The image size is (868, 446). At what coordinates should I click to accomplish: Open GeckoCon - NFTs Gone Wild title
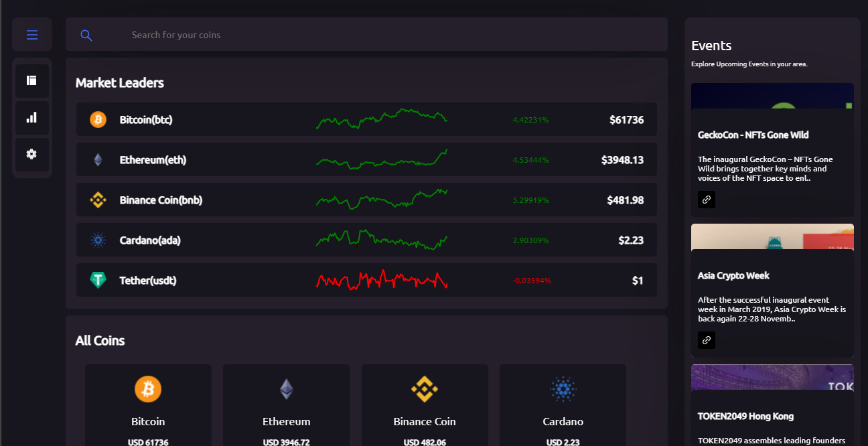[753, 135]
